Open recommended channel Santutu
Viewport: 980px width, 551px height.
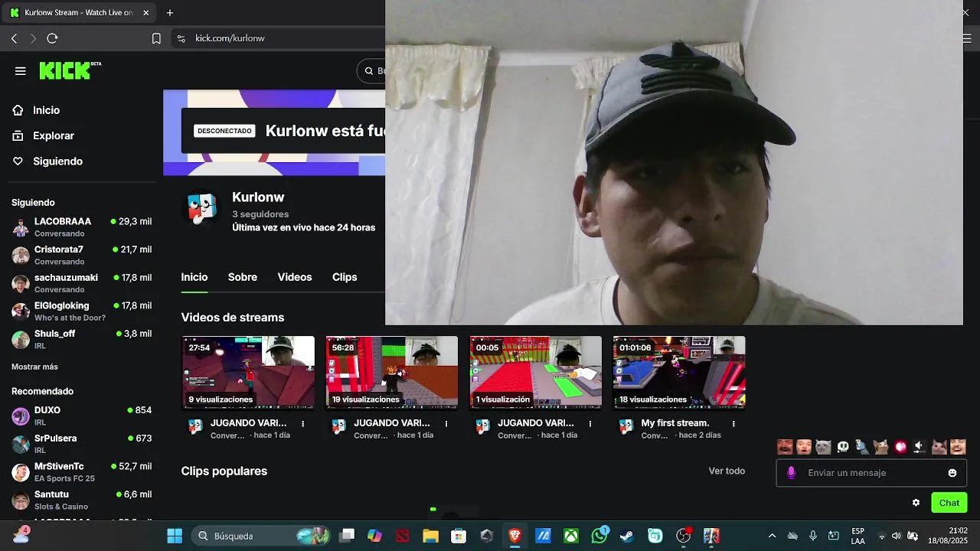81,500
